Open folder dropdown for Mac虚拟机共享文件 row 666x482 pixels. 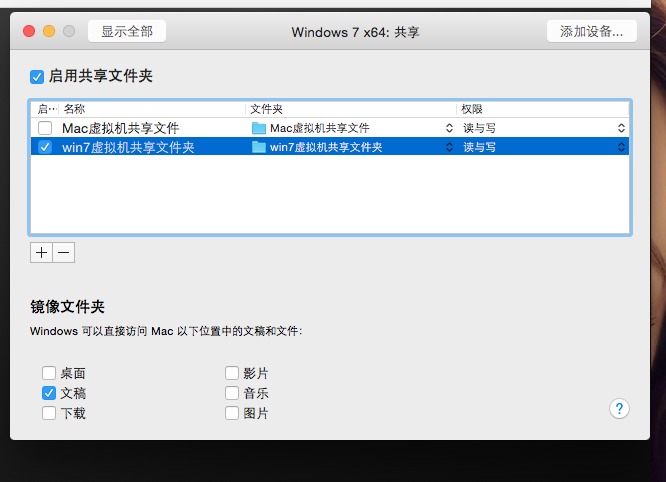coord(449,128)
